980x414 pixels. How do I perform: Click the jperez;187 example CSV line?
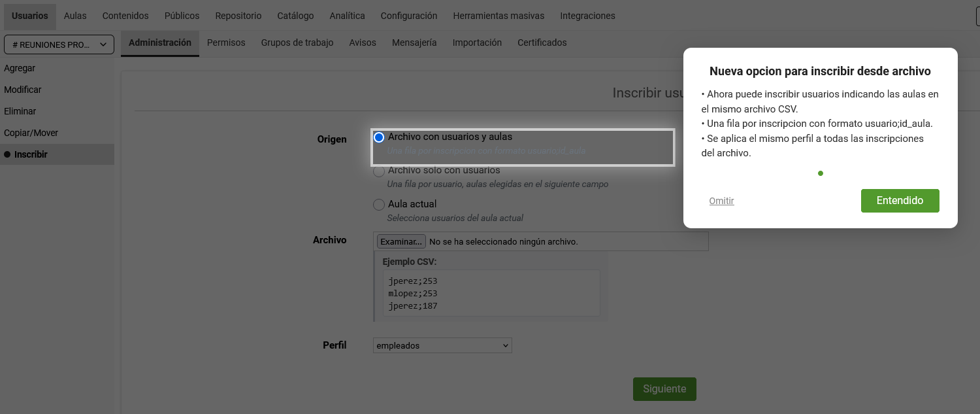tap(413, 306)
